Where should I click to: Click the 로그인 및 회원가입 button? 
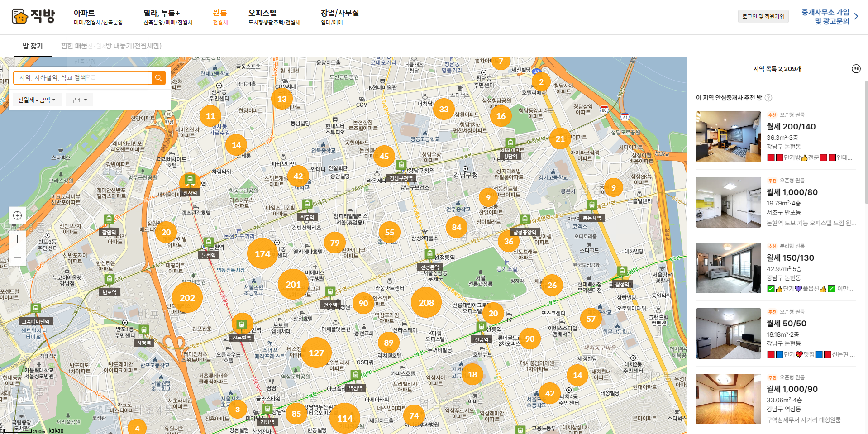(x=763, y=16)
